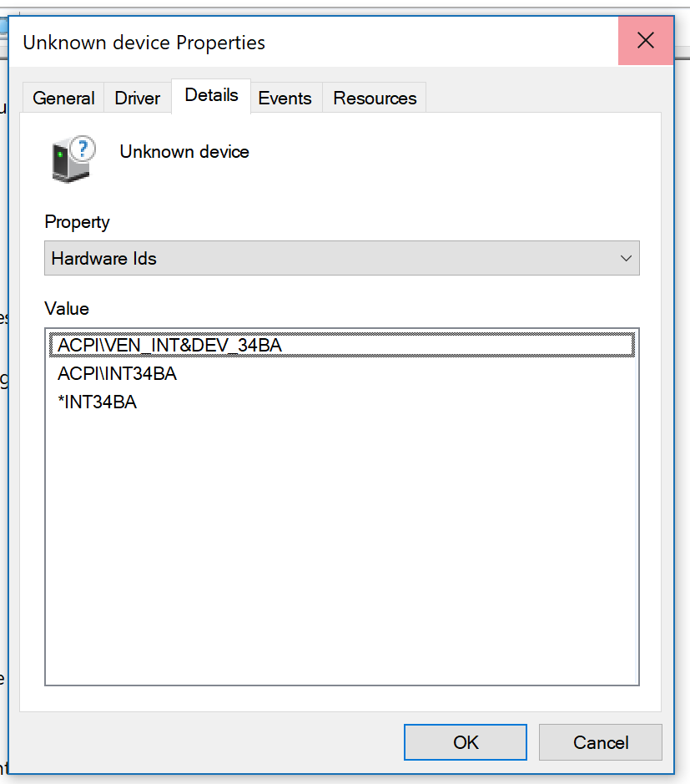This screenshot has width=690, height=784.
Task: Switch to the Driver tab
Action: pyautogui.click(x=137, y=98)
